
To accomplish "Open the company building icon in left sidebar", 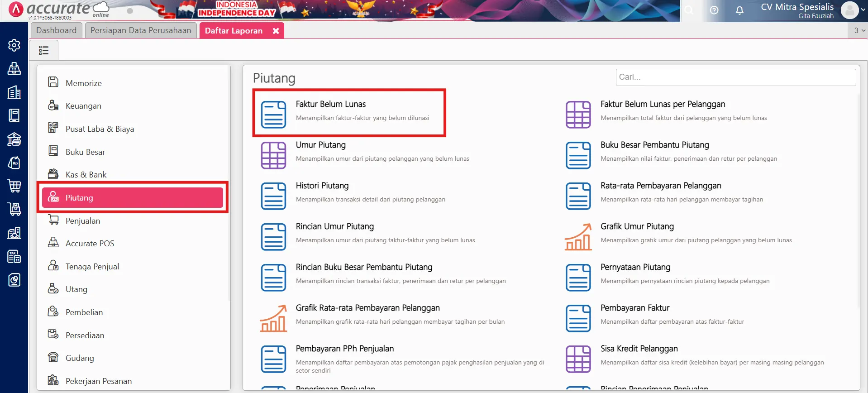I will (x=14, y=92).
